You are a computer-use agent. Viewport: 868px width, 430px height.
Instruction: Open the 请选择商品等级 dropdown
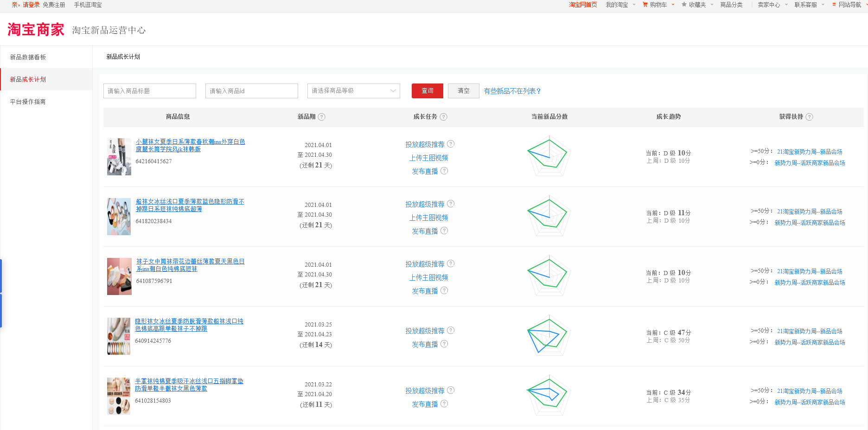(354, 91)
